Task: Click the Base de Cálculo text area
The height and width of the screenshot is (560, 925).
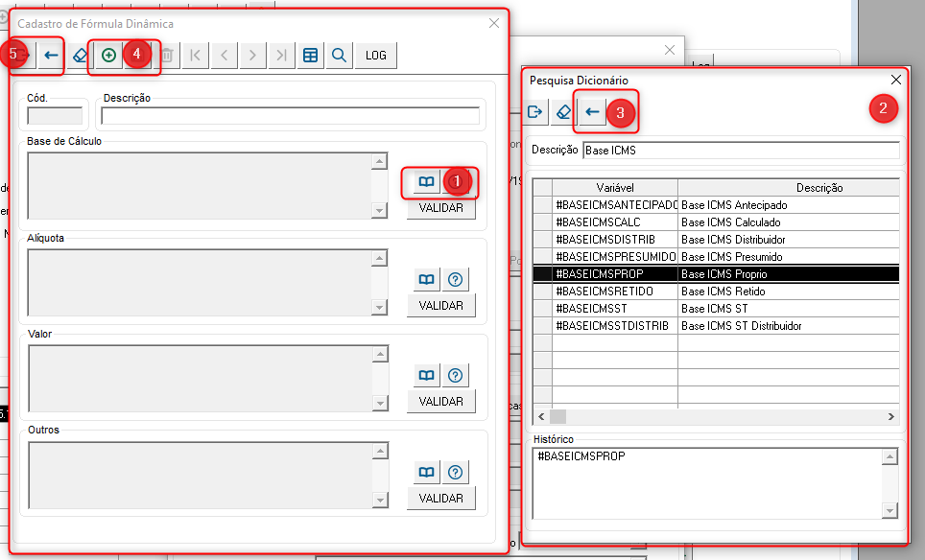Action: click(x=200, y=186)
